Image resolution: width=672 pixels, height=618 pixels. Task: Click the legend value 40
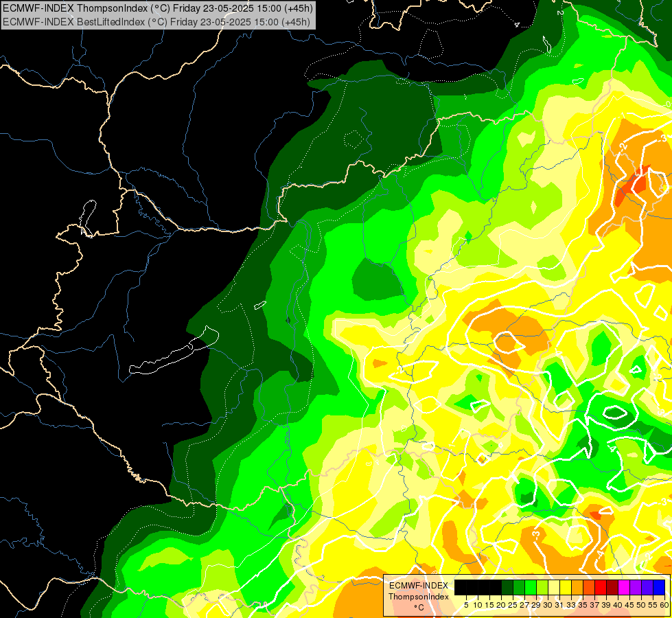point(618,605)
